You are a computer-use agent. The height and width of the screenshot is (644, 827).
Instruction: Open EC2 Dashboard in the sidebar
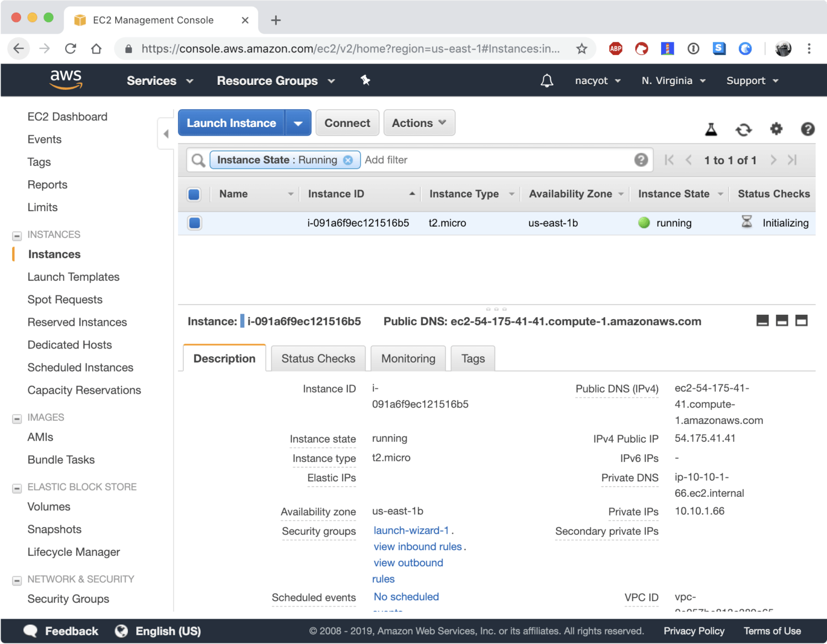(67, 117)
